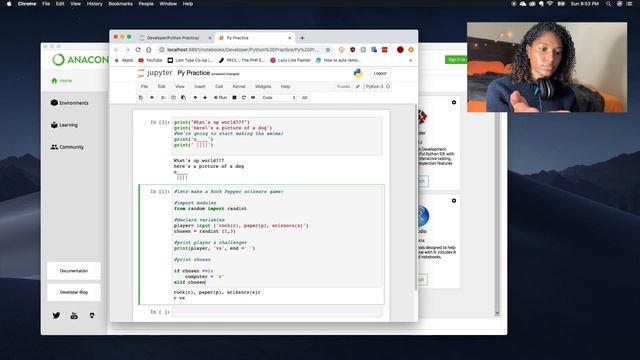Open Environments in Anaconda Navigator
This screenshot has height=360, width=640.
pos(69,103)
